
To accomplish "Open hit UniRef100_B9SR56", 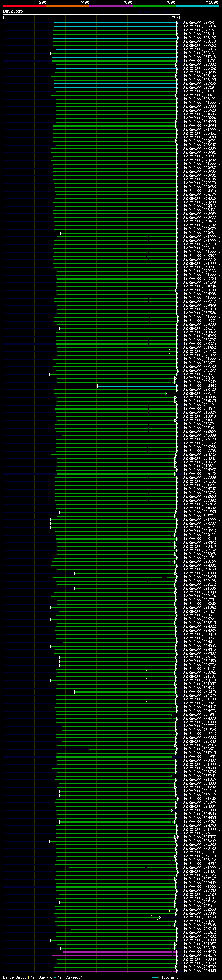I will [199, 83].
